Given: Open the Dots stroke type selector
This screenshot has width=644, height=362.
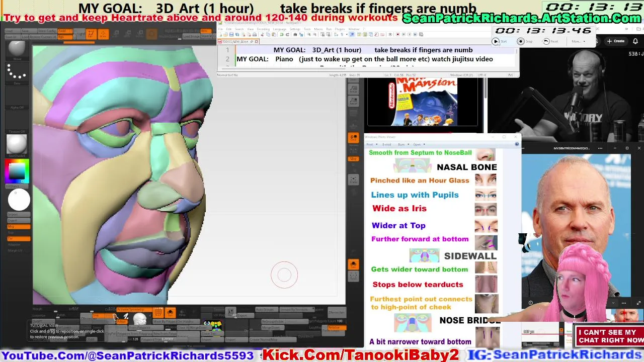Looking at the screenshot, I should tap(17, 73).
